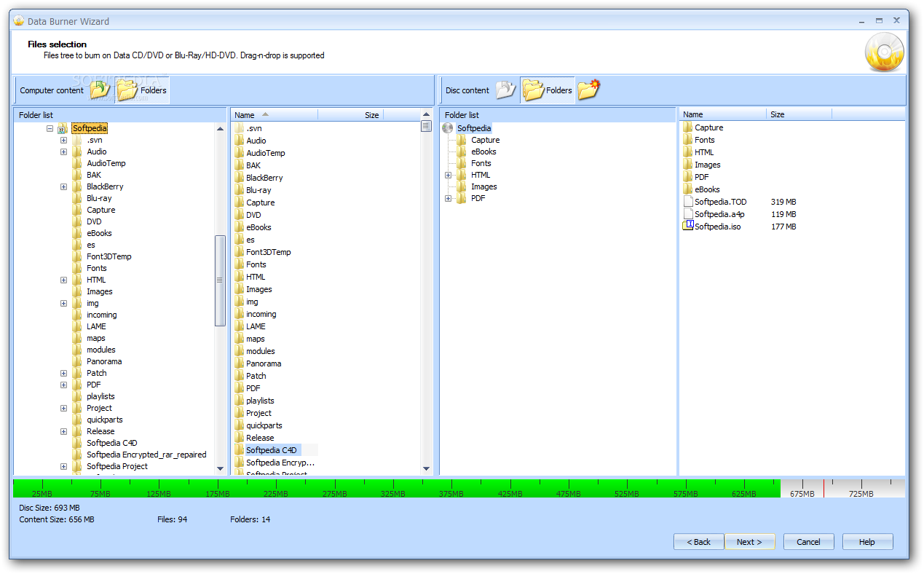This screenshot has height=574, width=924.
Task: Select Capture in the disc folder tree
Action: (x=485, y=140)
